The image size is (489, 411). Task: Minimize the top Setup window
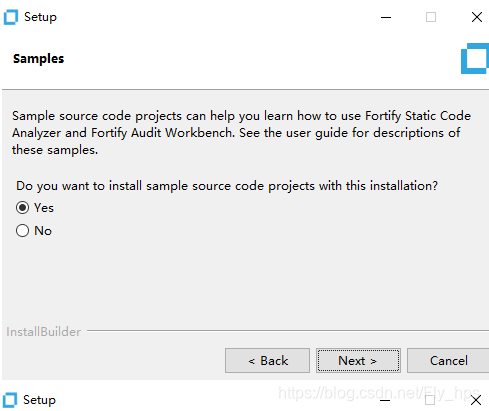(x=386, y=17)
